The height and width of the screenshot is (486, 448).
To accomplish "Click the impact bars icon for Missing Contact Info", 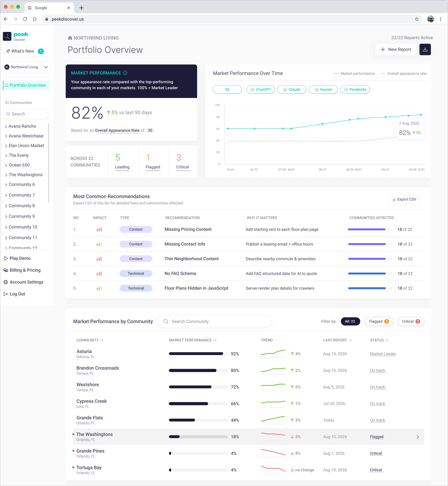I will coord(99,244).
